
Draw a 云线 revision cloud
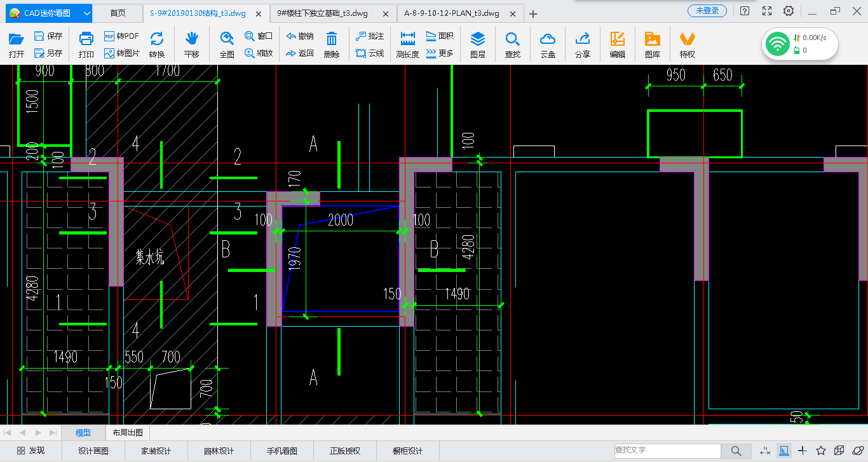(370, 53)
